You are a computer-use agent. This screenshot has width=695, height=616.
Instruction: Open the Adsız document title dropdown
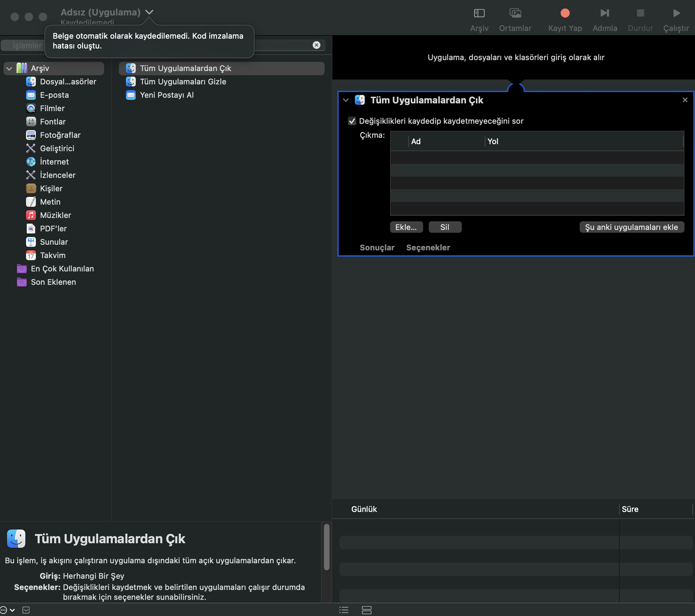pyautogui.click(x=149, y=12)
